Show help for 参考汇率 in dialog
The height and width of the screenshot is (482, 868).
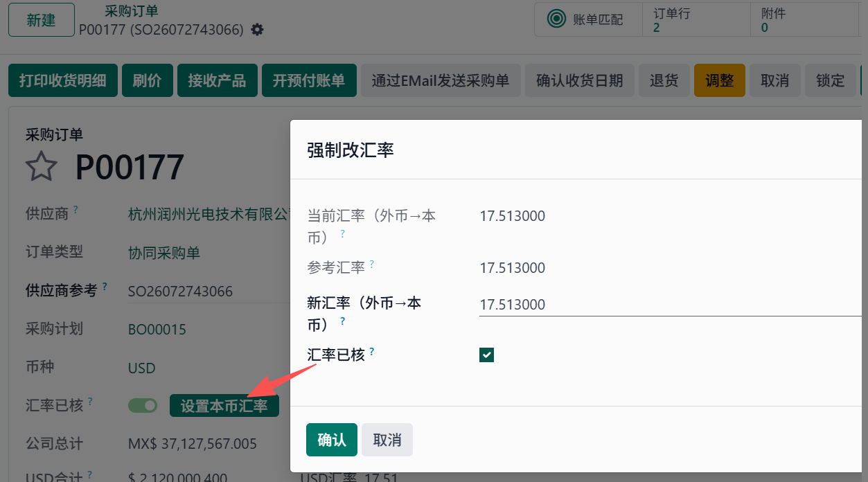(x=371, y=264)
